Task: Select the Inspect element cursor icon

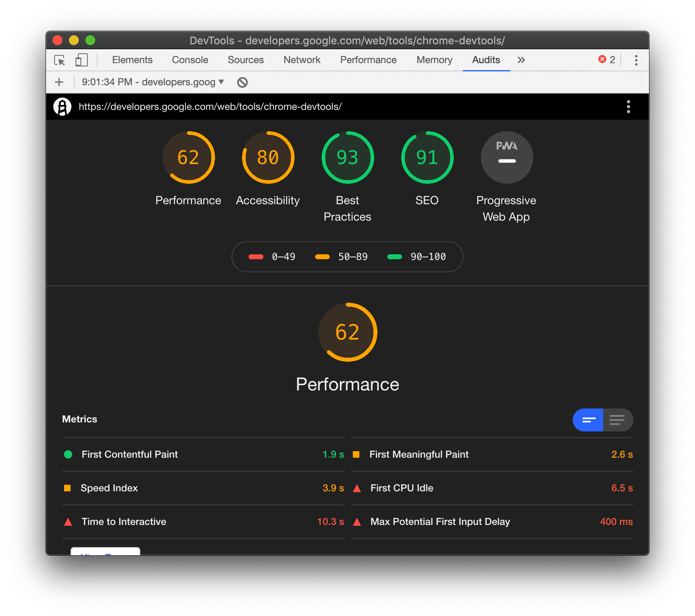Action: 60,60
